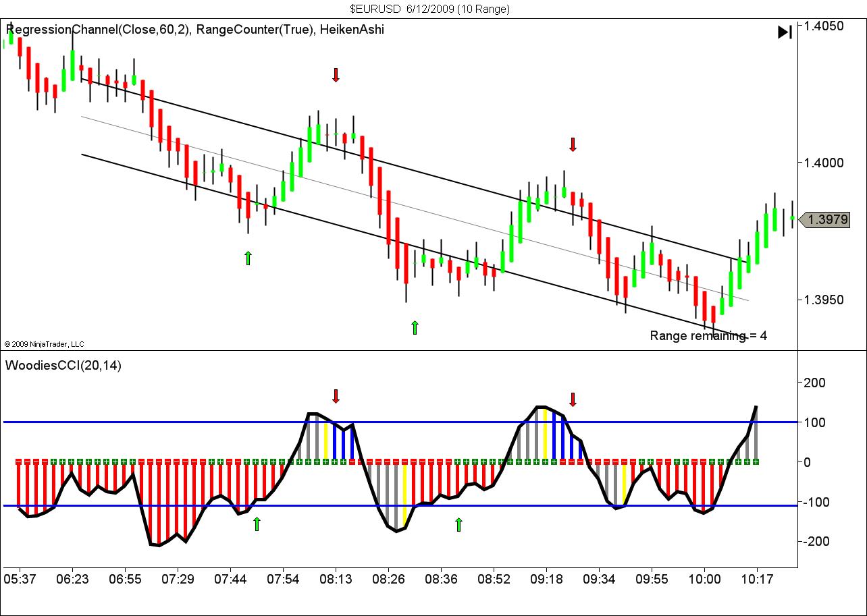Click the 08:36 time axis label
Image resolution: width=867 pixels, height=616 pixels.
pos(441,579)
